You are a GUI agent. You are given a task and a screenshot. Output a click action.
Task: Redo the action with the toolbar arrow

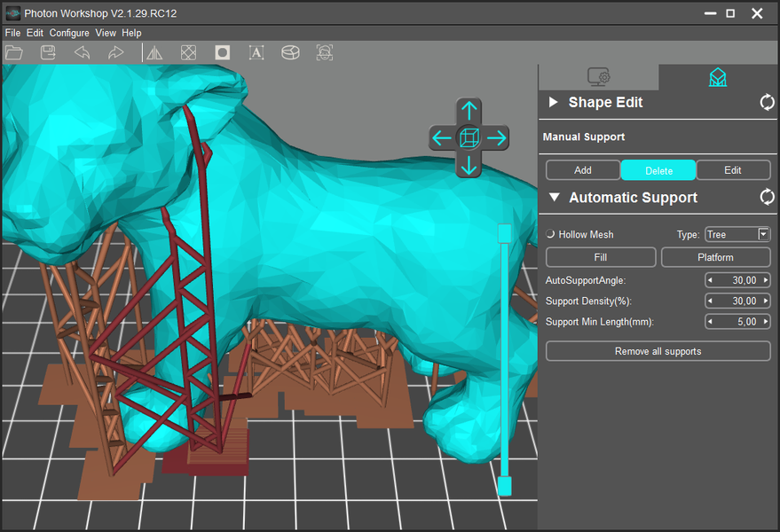pos(115,52)
